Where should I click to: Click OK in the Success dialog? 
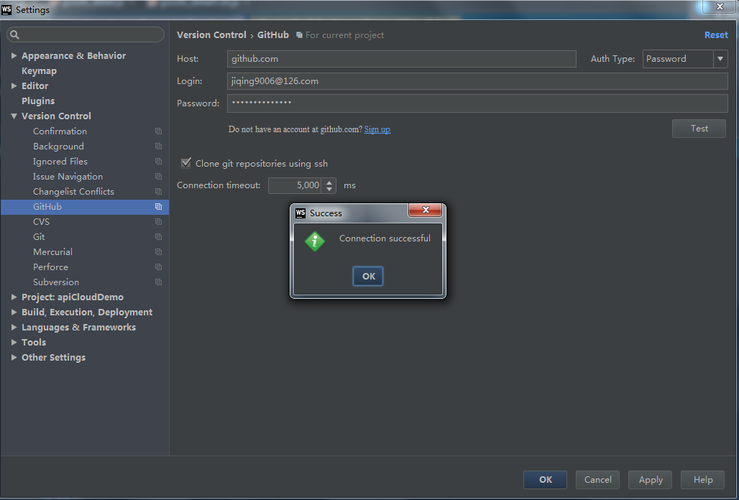point(368,276)
